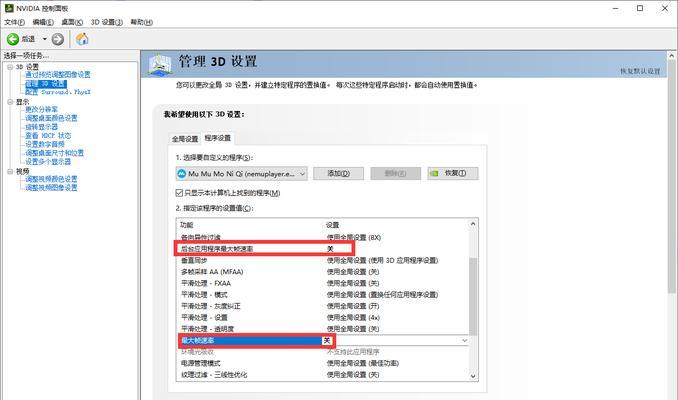Select the 各向异性过滤 setting row
The width and height of the screenshot is (678, 400).
coord(324,237)
